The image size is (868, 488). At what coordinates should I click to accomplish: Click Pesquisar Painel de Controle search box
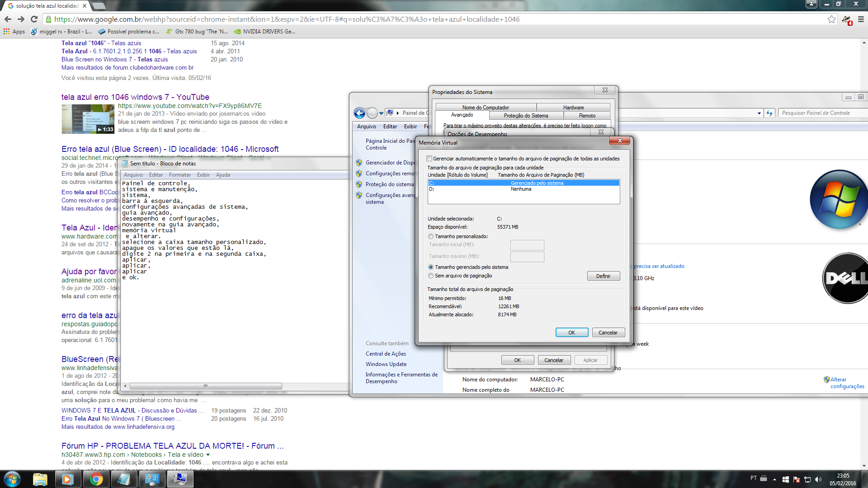click(822, 113)
